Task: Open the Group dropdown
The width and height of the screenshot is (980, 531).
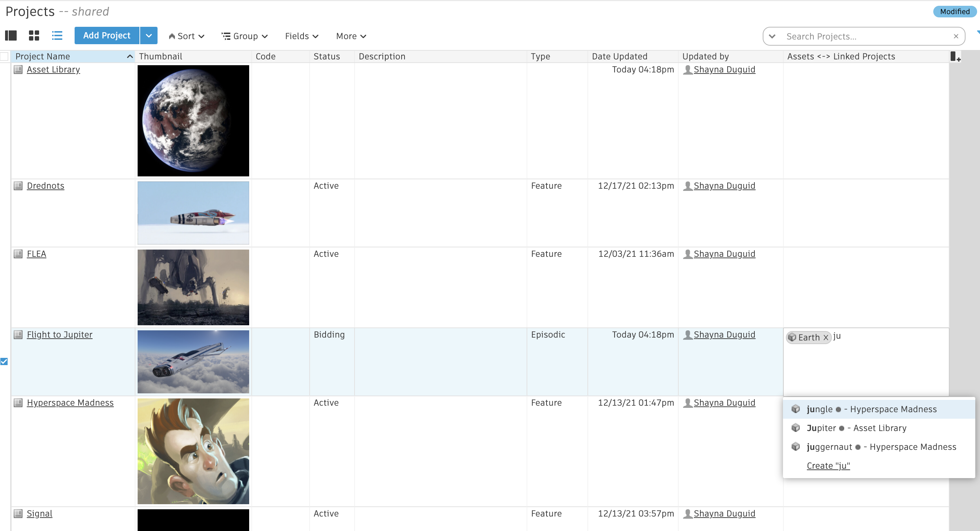Action: (x=245, y=36)
